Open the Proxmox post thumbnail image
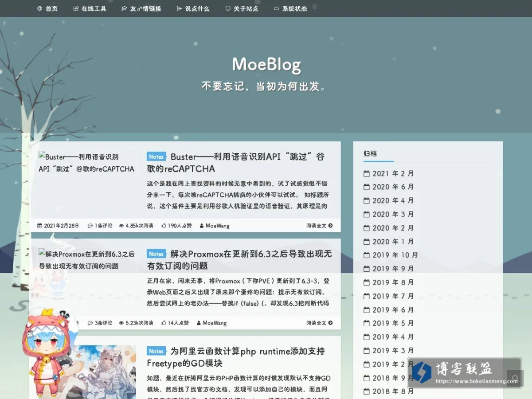Viewport: 532px width, 399px height. (87, 260)
